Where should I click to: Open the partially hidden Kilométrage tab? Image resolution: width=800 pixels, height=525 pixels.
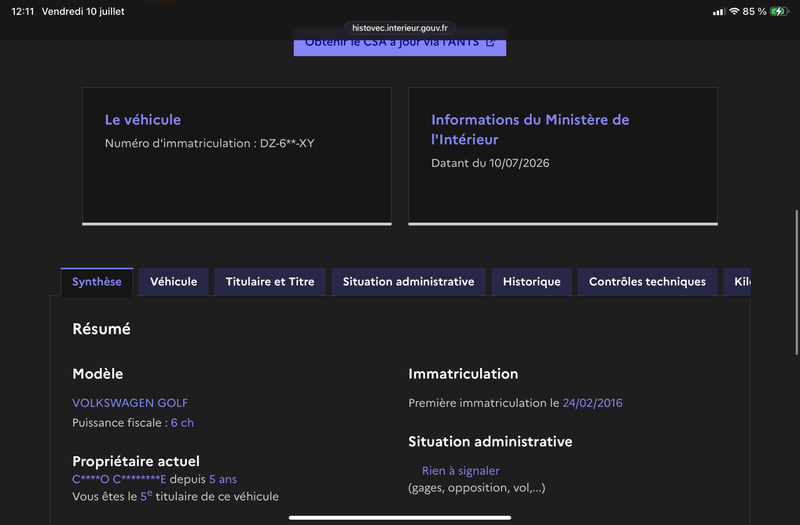(737, 282)
